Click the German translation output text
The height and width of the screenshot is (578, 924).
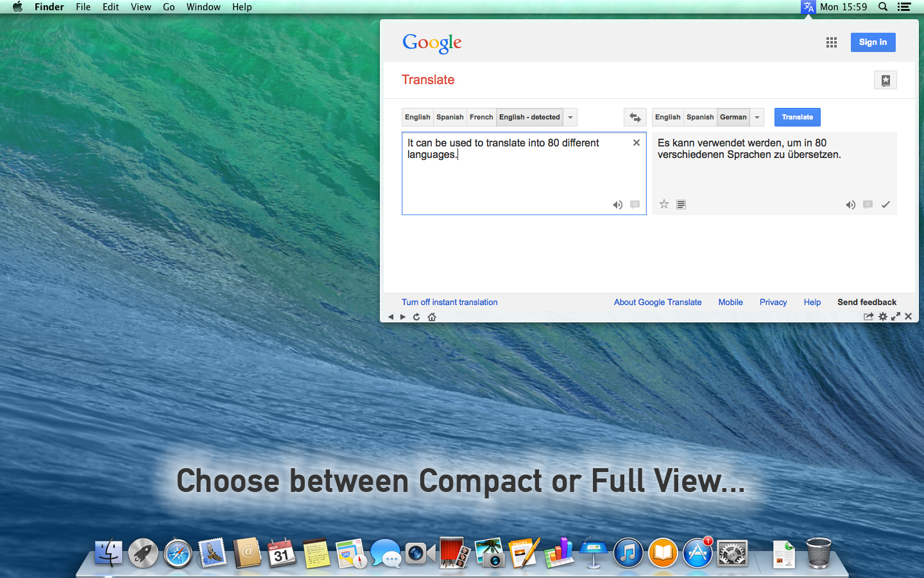pyautogui.click(x=749, y=148)
